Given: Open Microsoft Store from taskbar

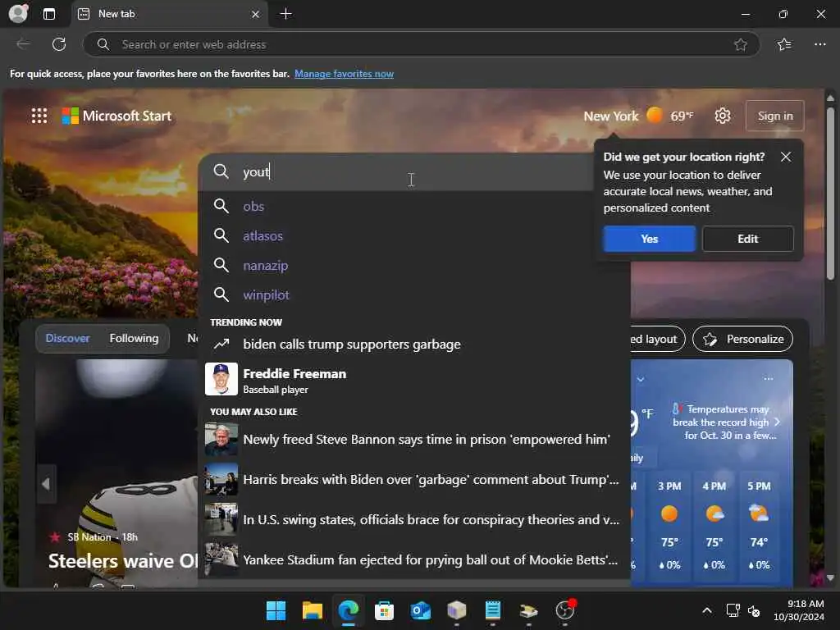Looking at the screenshot, I should click(x=384, y=610).
